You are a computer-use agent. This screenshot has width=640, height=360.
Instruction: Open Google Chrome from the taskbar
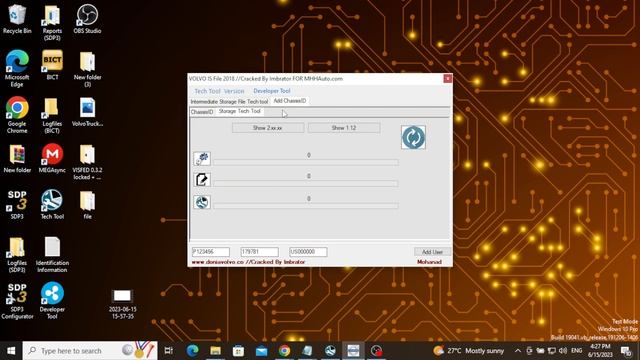pos(284,351)
